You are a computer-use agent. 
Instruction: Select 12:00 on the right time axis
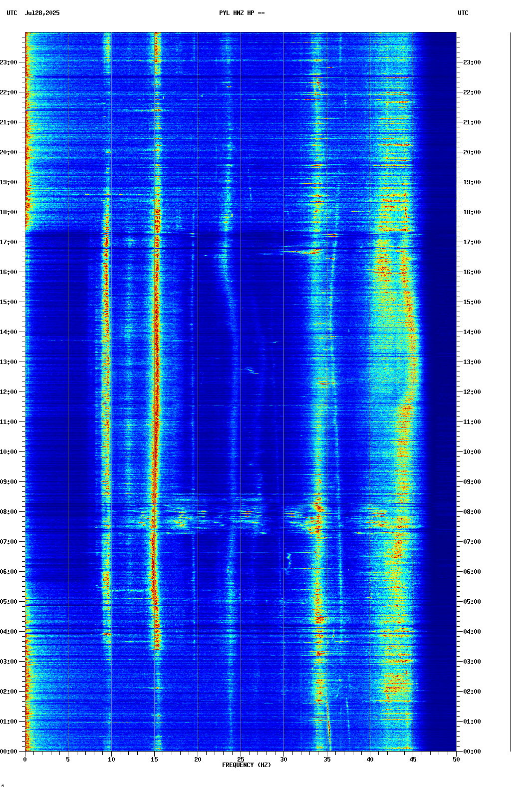point(472,392)
